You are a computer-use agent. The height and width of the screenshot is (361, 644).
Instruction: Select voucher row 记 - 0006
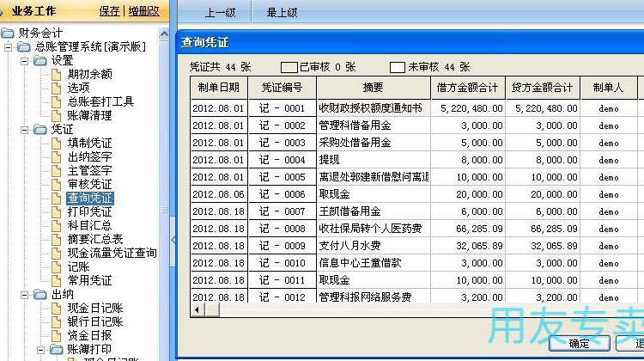coord(283,194)
